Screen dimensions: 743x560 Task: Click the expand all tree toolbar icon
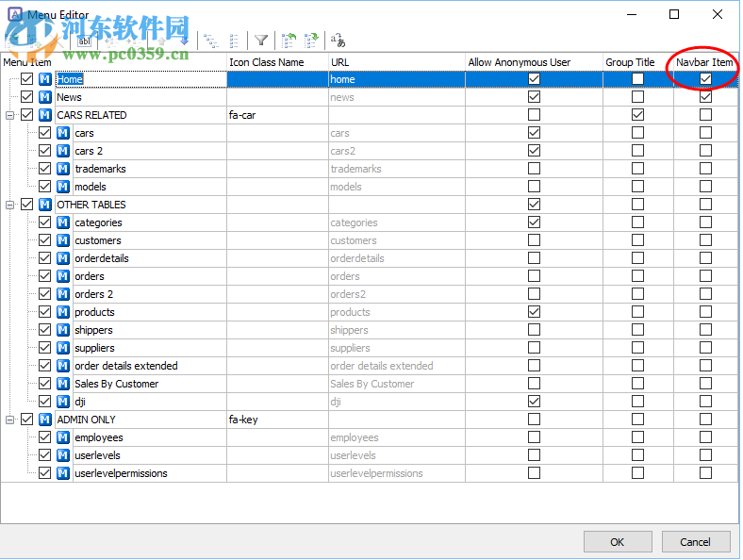[211, 41]
